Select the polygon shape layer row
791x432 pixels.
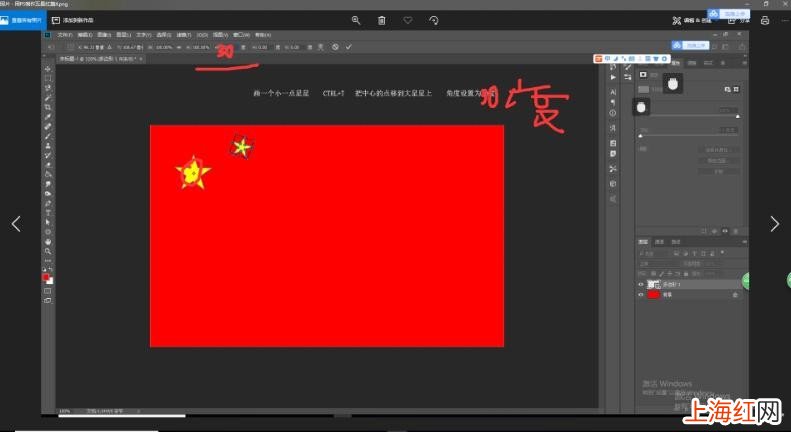690,285
